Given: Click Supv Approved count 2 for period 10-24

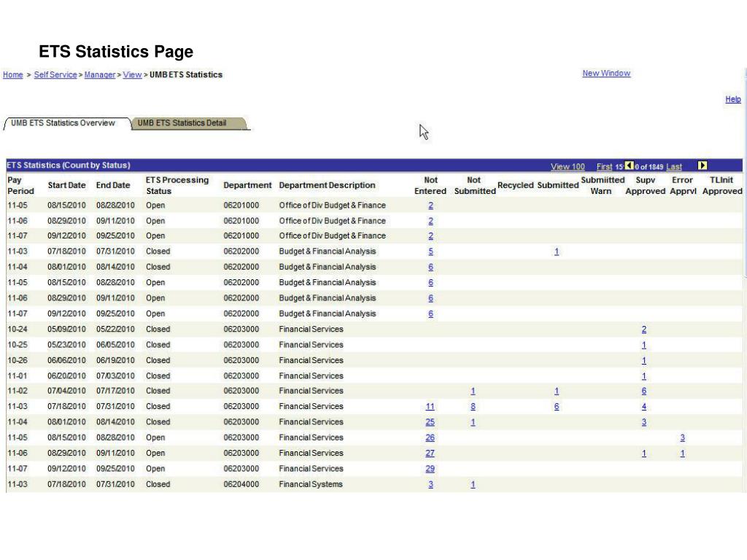Looking at the screenshot, I should coord(643,330).
